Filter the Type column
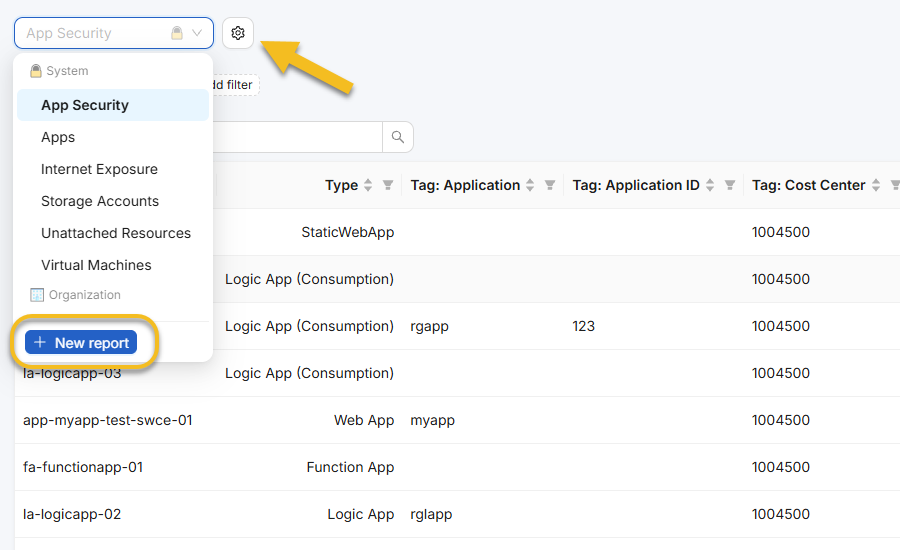Image resolution: width=900 pixels, height=550 pixels. point(388,185)
